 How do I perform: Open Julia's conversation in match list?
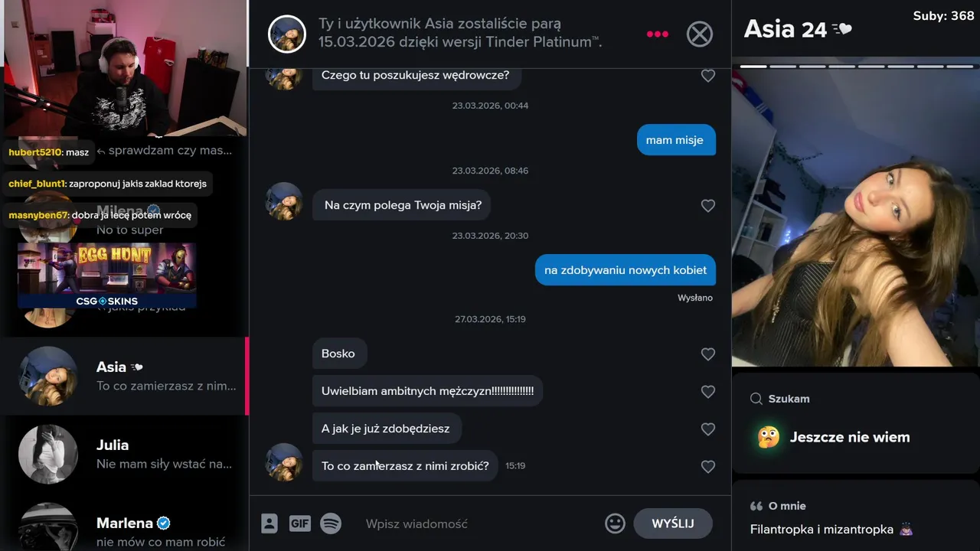(124, 454)
